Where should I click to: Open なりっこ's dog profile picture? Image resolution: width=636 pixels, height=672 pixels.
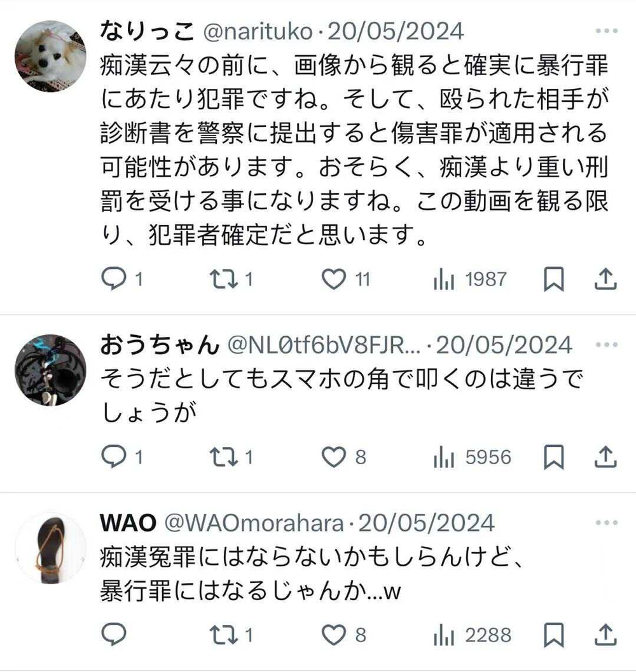(x=50, y=56)
